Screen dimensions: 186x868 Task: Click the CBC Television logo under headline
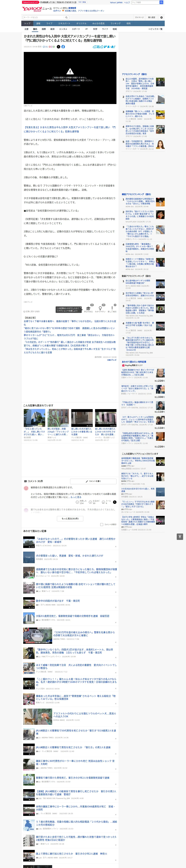click(104, 47)
